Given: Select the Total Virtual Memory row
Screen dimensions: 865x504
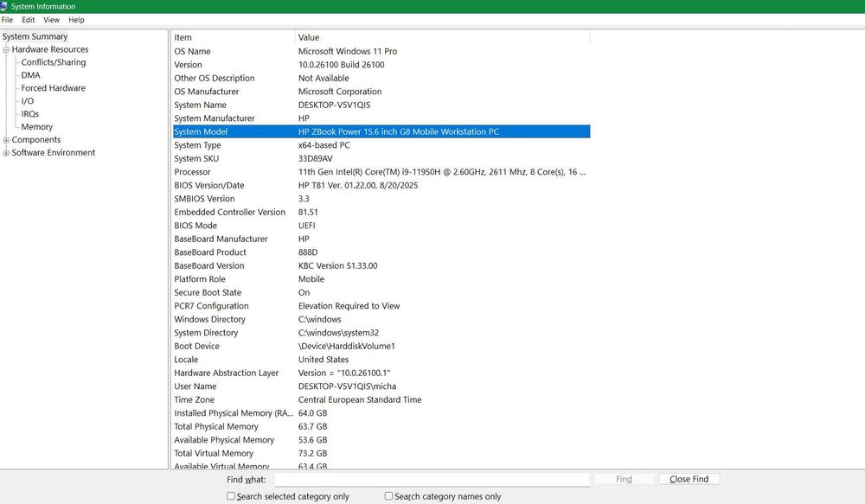Looking at the screenshot, I should coord(381,454).
